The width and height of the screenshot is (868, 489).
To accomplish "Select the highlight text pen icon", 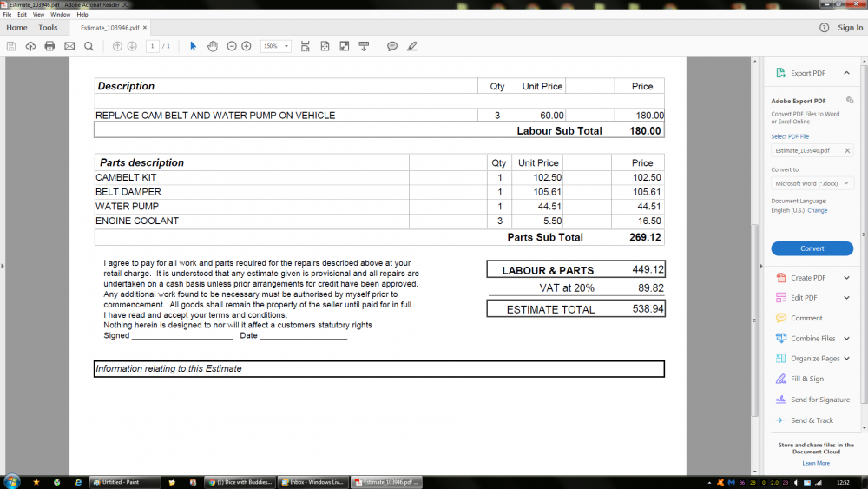I will pyautogui.click(x=411, y=47).
